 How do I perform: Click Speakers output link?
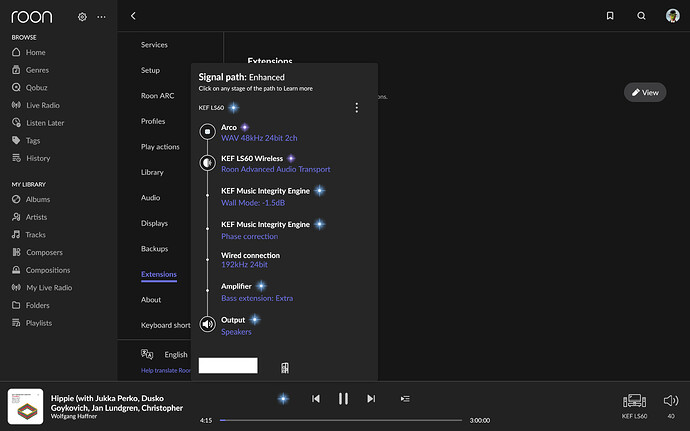pyautogui.click(x=236, y=332)
